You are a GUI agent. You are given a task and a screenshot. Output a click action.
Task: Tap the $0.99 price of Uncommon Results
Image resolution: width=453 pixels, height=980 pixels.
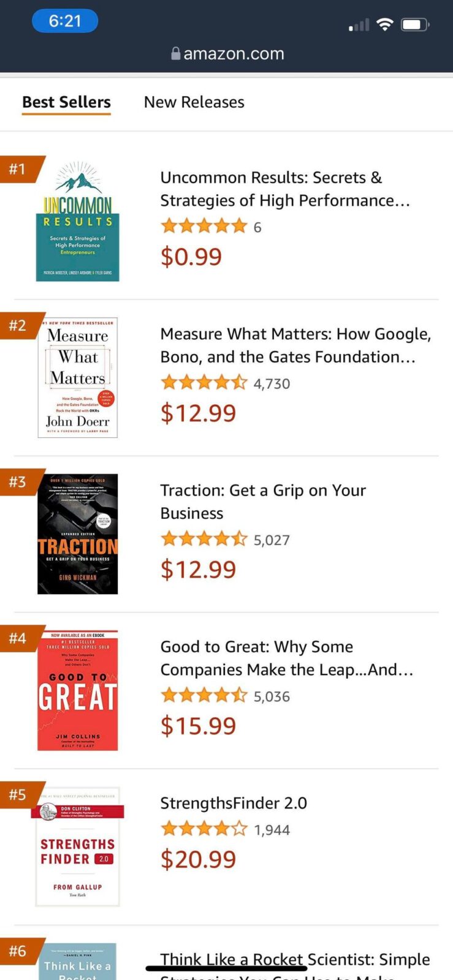[191, 256]
